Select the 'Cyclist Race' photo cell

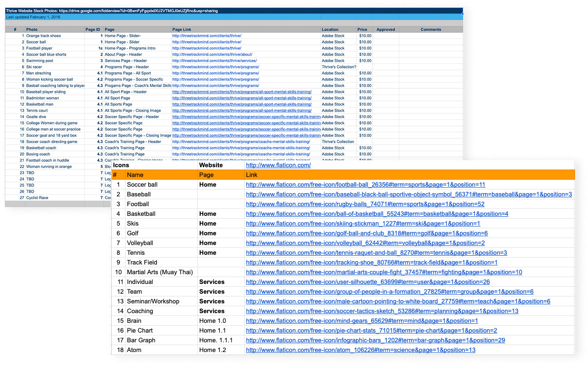[x=55, y=198]
